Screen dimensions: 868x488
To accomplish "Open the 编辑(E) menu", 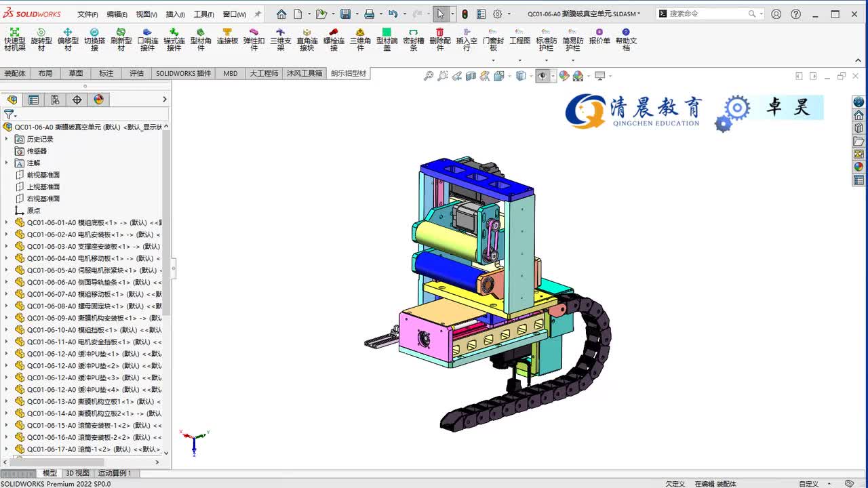I will pos(117,14).
